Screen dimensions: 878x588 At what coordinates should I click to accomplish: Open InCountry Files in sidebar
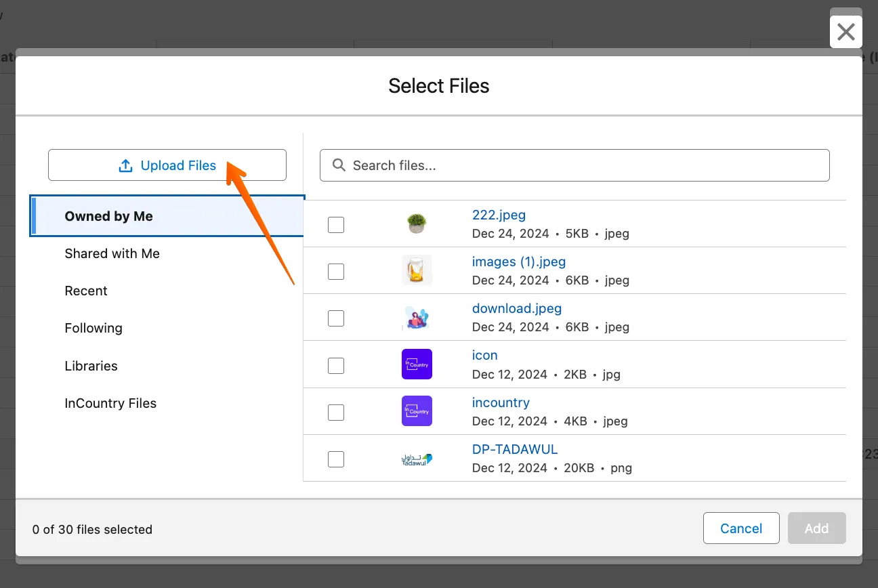[x=110, y=404]
